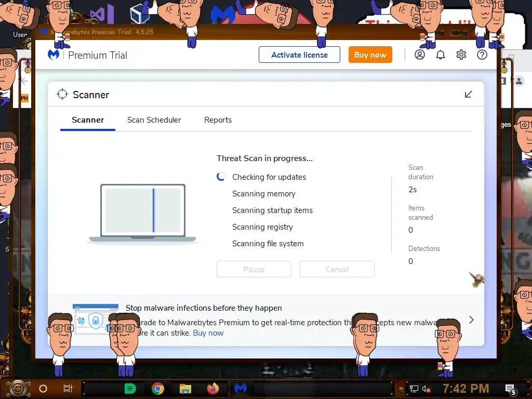532x399 pixels.
Task: Click muted volume icon in tray
Action: tap(427, 389)
